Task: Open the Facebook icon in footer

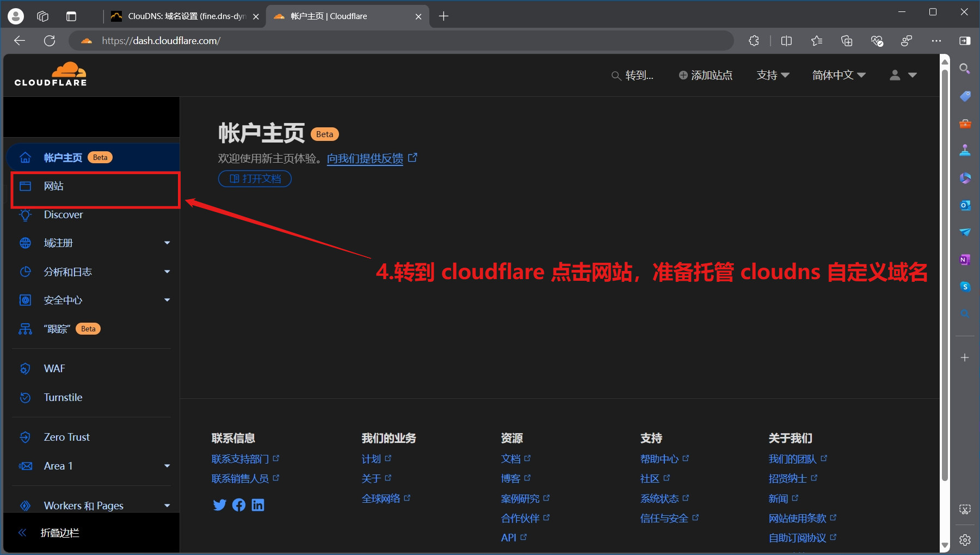Action: coord(239,505)
